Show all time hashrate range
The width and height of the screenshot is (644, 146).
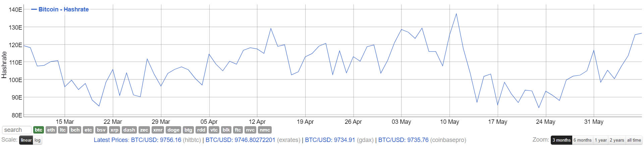point(634,140)
